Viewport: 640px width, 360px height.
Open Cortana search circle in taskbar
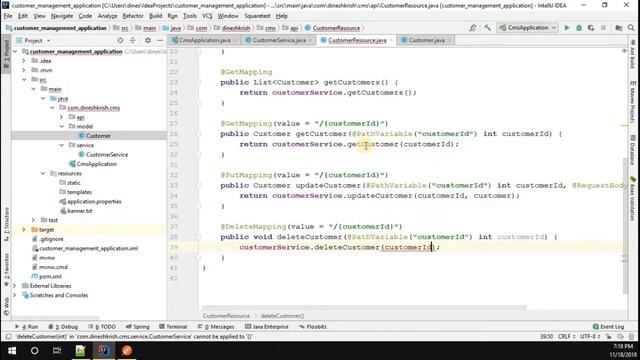pyautogui.click(x=35, y=351)
